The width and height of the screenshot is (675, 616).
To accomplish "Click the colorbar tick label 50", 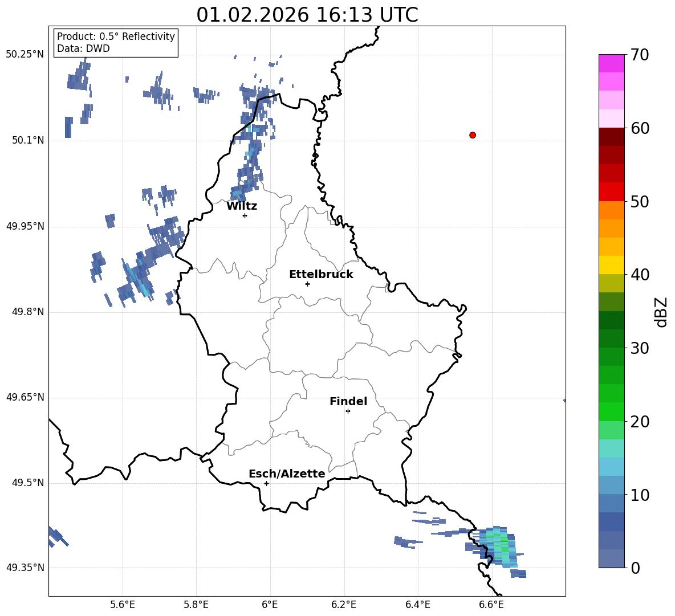I will 640,202.
